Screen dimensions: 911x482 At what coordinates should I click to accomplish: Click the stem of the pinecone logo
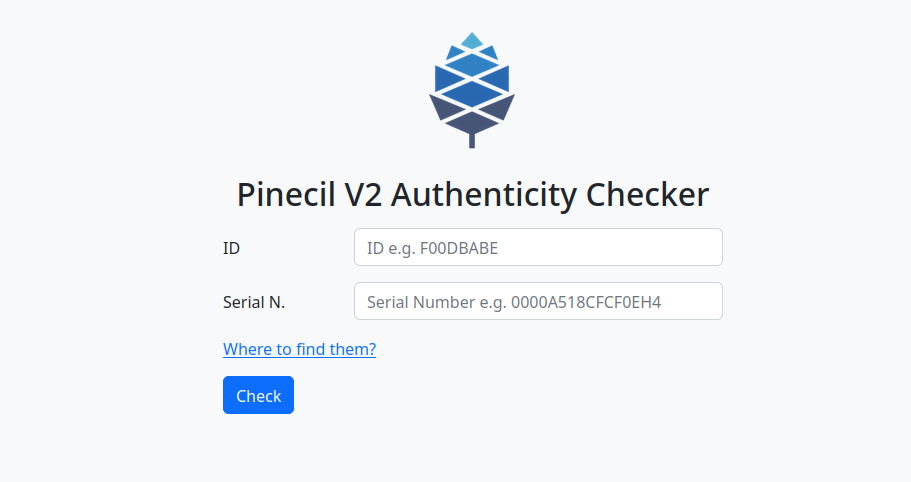[472, 140]
